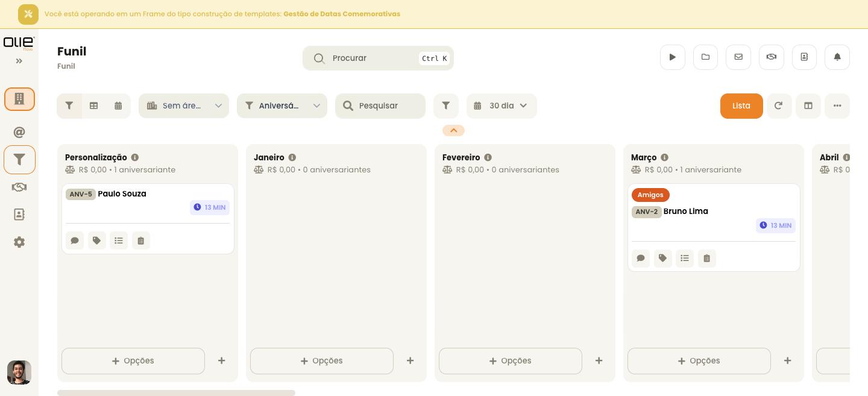
Task: Click the Procurar search field
Action: point(378,58)
